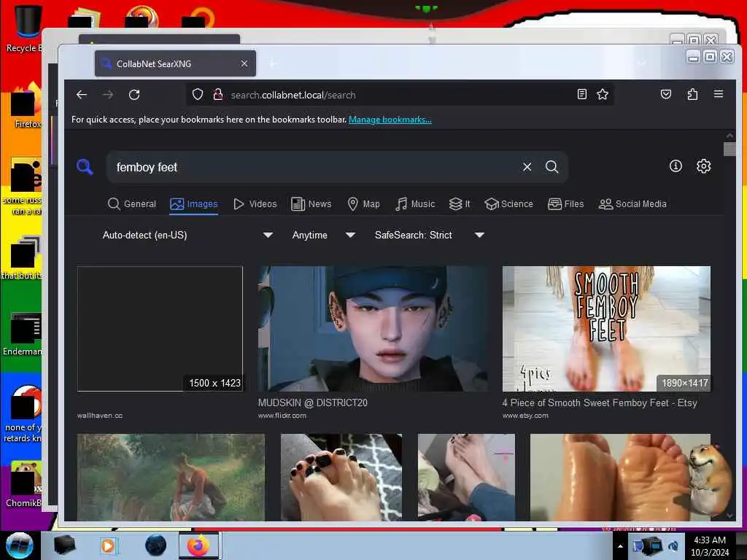Open the Windows Start orb
The height and width of the screenshot is (560, 747).
(x=20, y=545)
